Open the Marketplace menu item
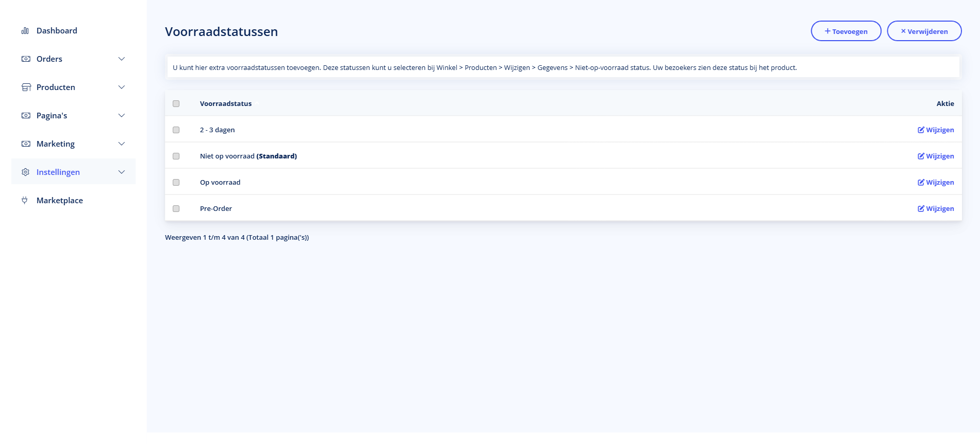This screenshot has height=444, width=980. point(60,201)
